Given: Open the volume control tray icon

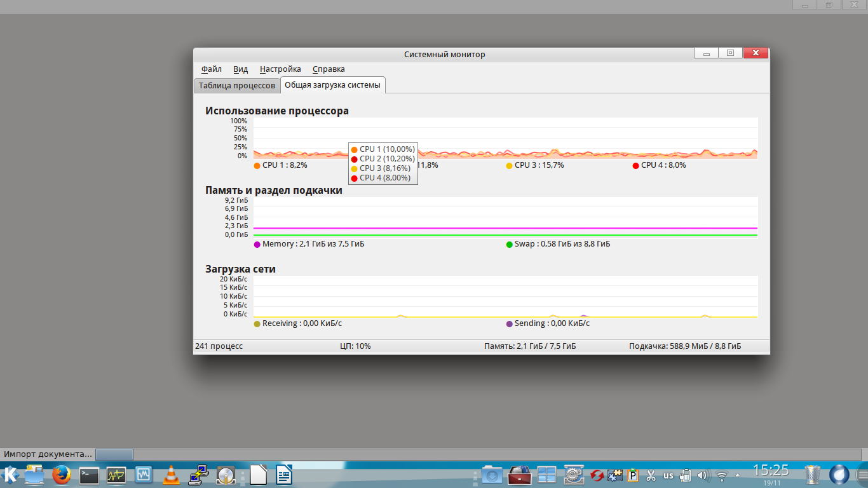Looking at the screenshot, I should point(703,475).
